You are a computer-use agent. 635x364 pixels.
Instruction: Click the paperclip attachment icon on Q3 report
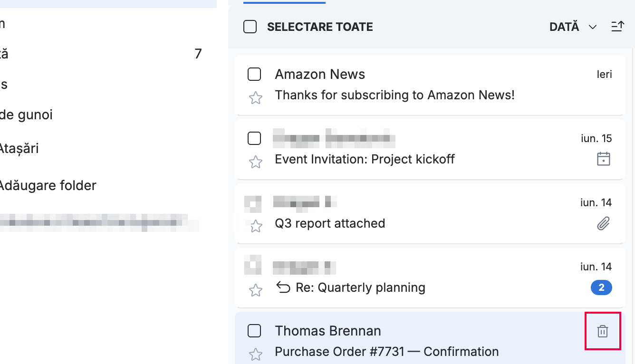(x=603, y=223)
